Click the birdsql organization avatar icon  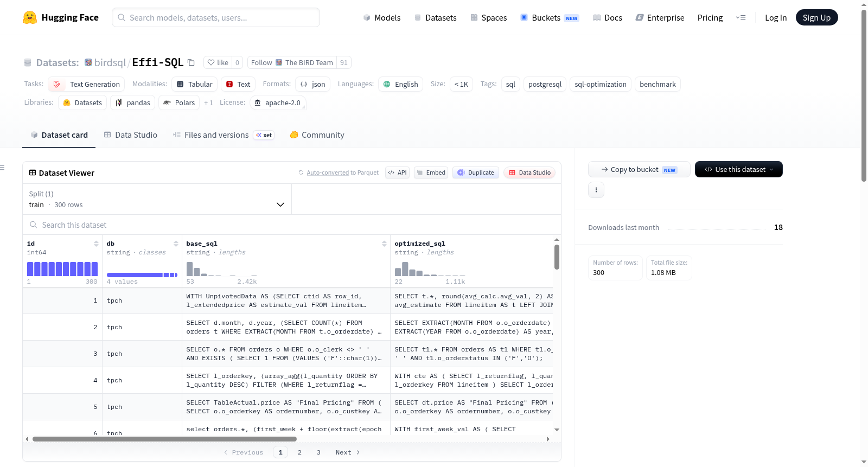pyautogui.click(x=88, y=62)
